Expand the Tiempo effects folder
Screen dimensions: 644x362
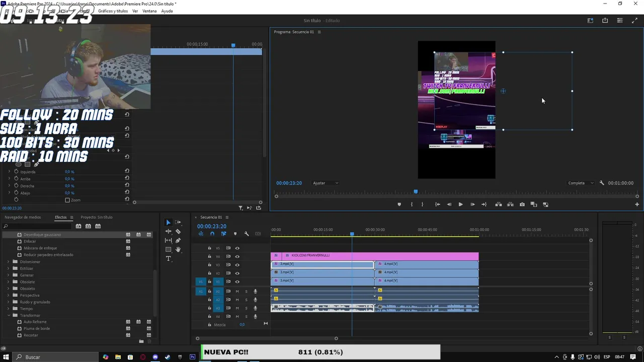[9, 309]
